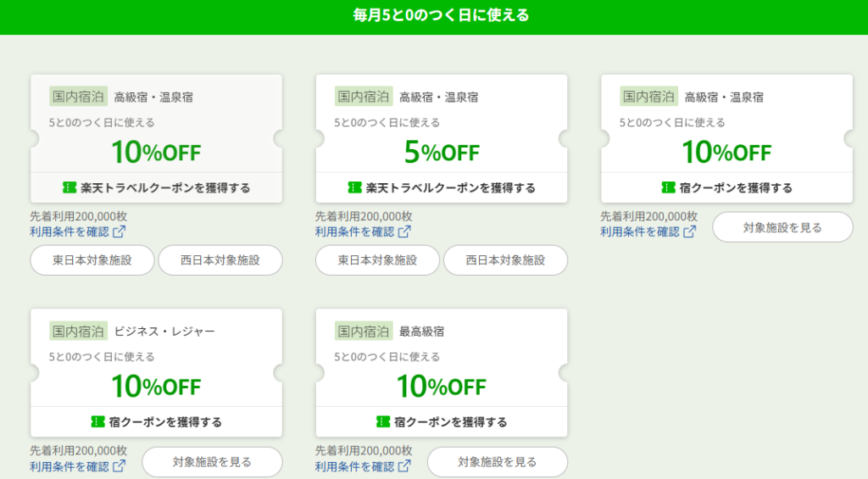This screenshot has height=479, width=868.
Task: Click the ticket icon on the ビジネス・レジャー coupon
Action: click(97, 422)
